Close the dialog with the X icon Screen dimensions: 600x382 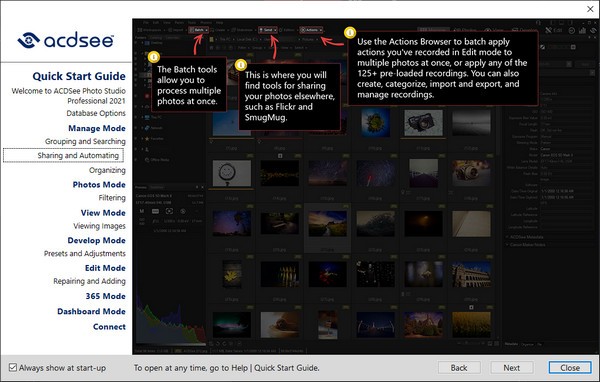(590, 9)
